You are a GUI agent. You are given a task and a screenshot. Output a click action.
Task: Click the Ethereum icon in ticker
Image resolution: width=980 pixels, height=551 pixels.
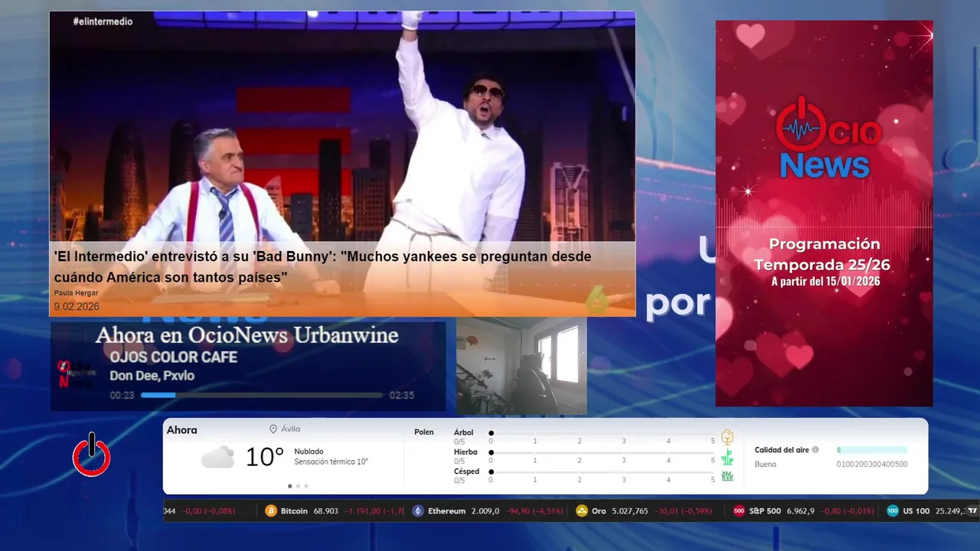418,510
